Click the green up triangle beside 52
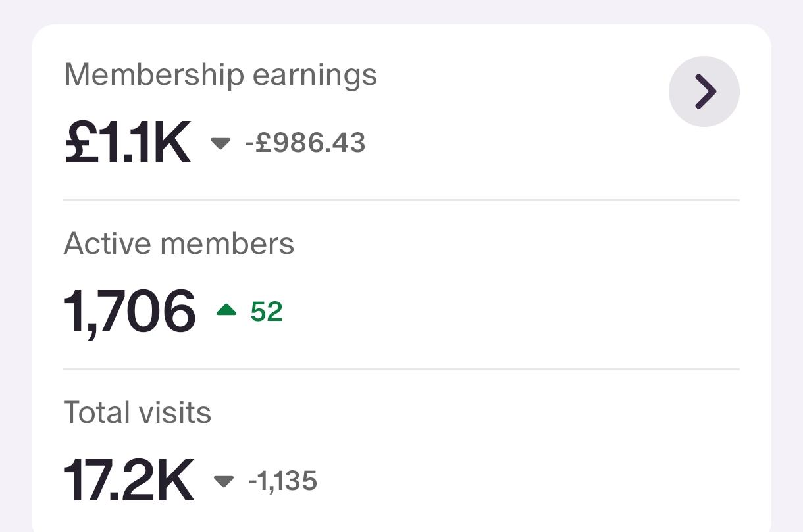Image resolution: width=803 pixels, height=532 pixels. tap(226, 310)
